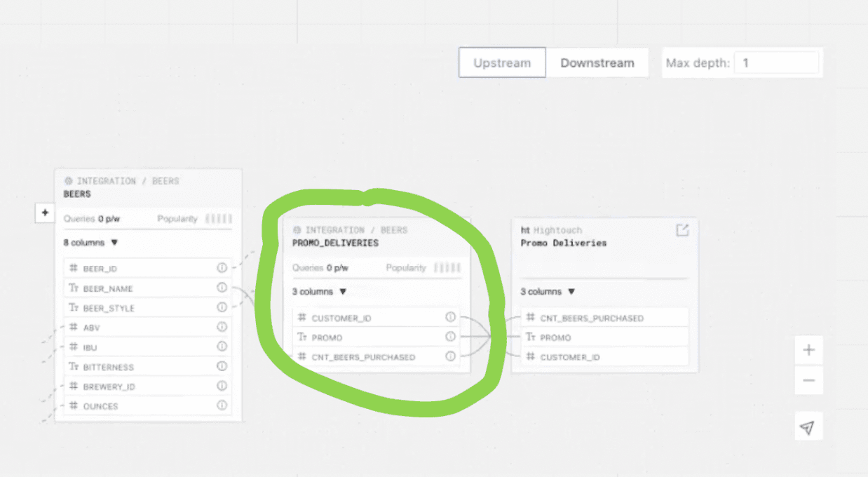868x477 pixels.
Task: Zoom in using the plus control
Action: [x=808, y=349]
